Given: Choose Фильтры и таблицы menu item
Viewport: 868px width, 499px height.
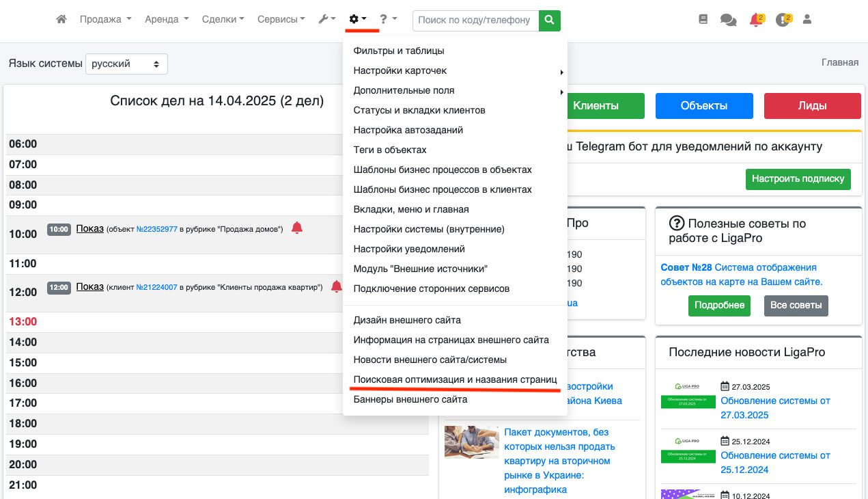Looking at the screenshot, I should click(x=399, y=51).
